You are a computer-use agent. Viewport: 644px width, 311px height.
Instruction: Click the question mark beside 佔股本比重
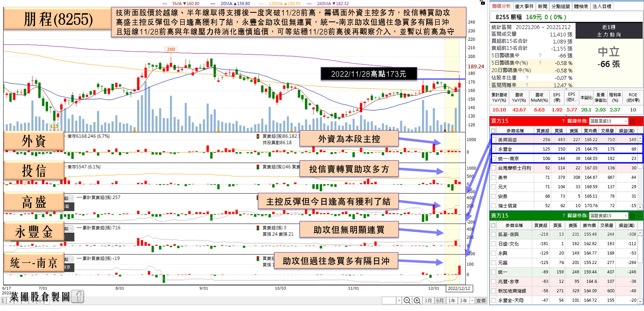point(527,78)
